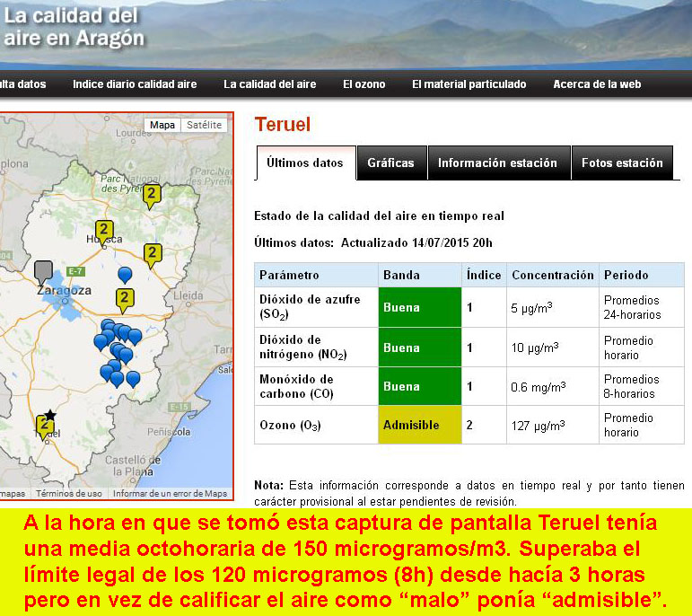Open 'La calidad del aire' menu item

point(269,84)
